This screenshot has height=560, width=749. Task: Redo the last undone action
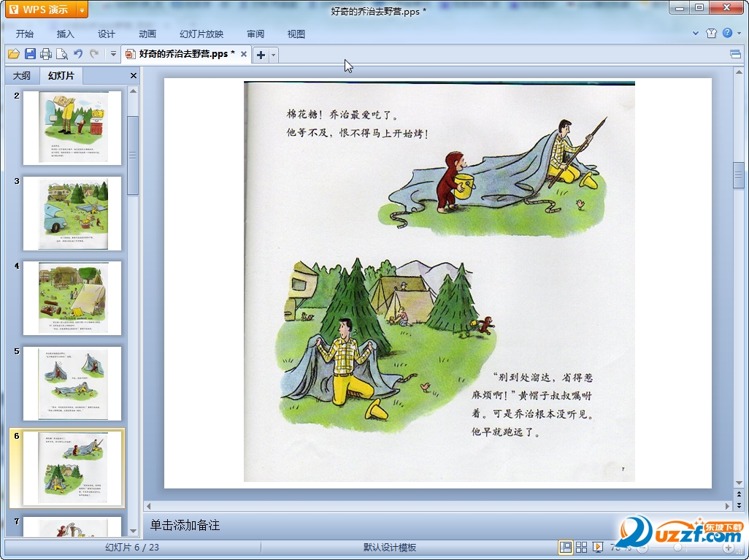tap(94, 54)
